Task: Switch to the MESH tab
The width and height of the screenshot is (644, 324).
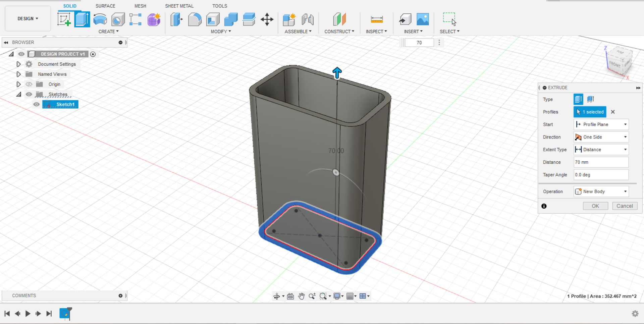Action: pos(140,6)
